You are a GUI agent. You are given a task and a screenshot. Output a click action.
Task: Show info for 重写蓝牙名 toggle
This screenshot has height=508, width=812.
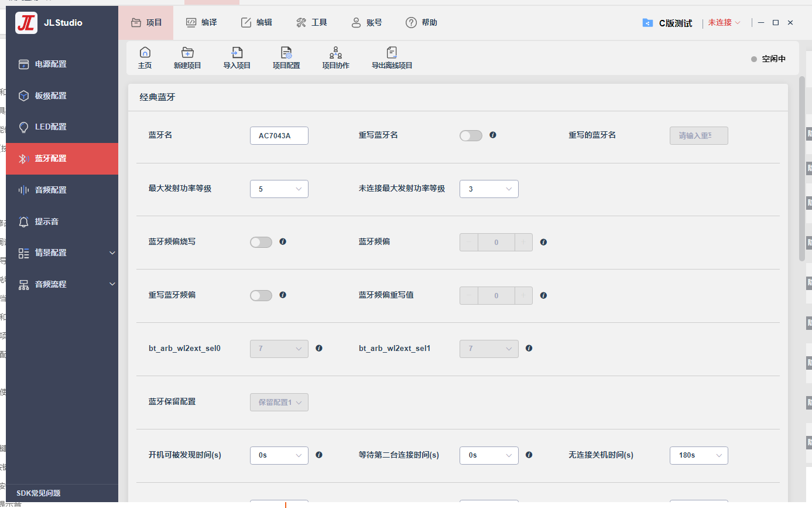[x=493, y=135]
